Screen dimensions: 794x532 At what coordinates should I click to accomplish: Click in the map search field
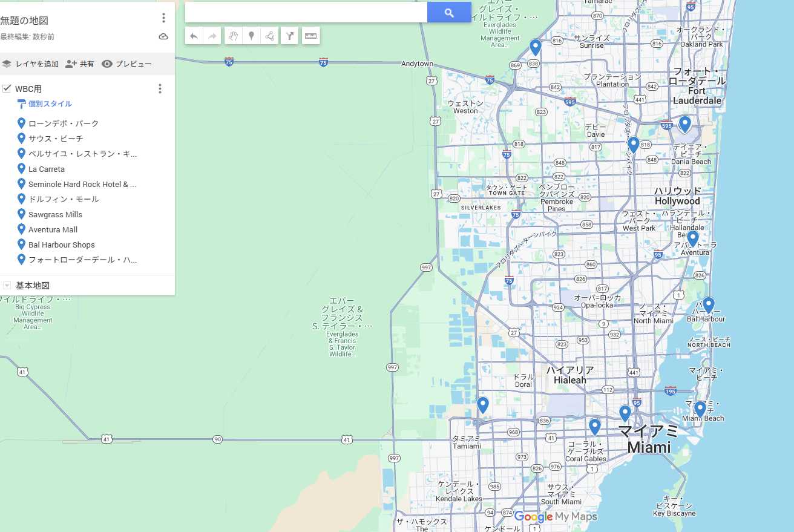tap(306, 13)
